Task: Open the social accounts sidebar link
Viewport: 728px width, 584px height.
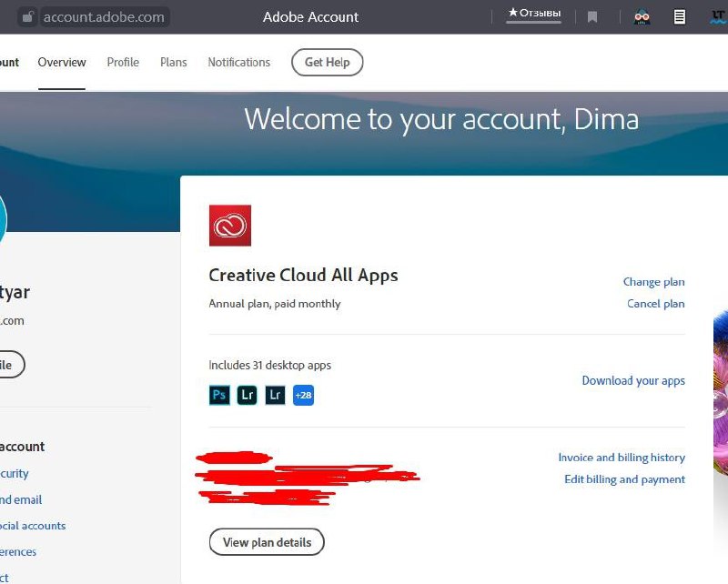Action: (x=33, y=526)
